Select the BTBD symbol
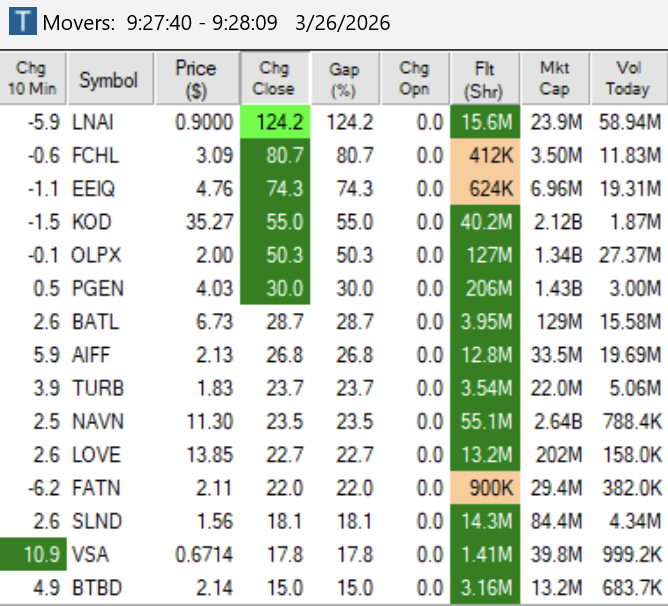Viewport: 668px width, 606px height. click(x=97, y=588)
